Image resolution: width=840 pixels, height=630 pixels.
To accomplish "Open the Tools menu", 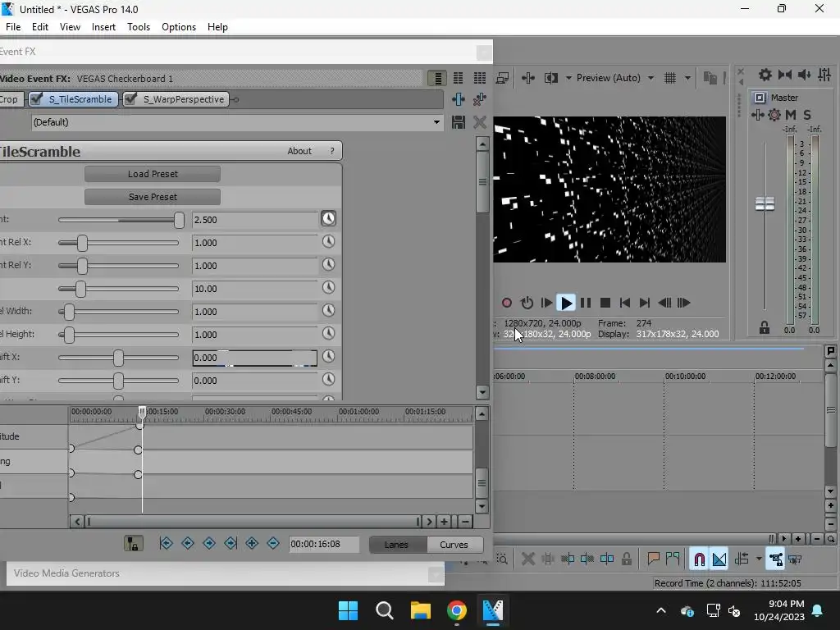I will [x=138, y=27].
